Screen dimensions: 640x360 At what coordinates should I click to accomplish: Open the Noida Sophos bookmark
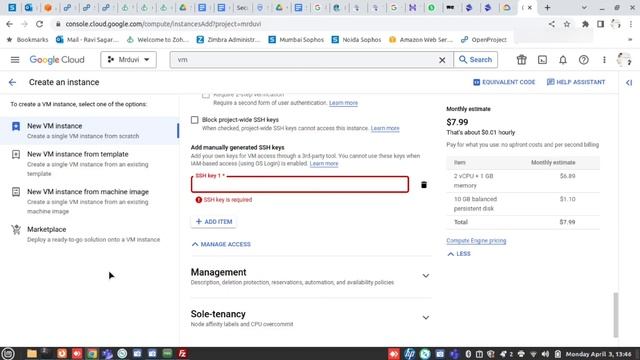356,40
